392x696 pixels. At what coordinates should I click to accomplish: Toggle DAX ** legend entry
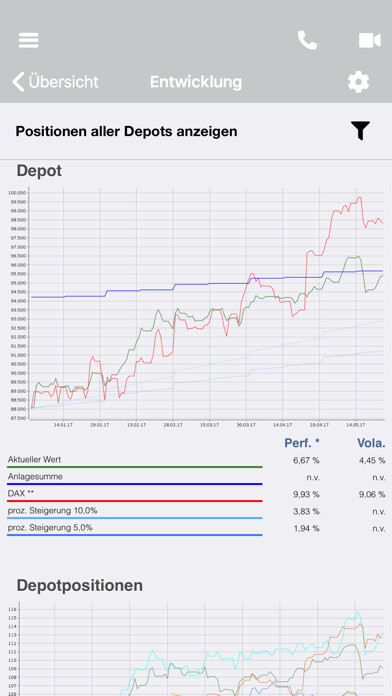[x=135, y=495]
